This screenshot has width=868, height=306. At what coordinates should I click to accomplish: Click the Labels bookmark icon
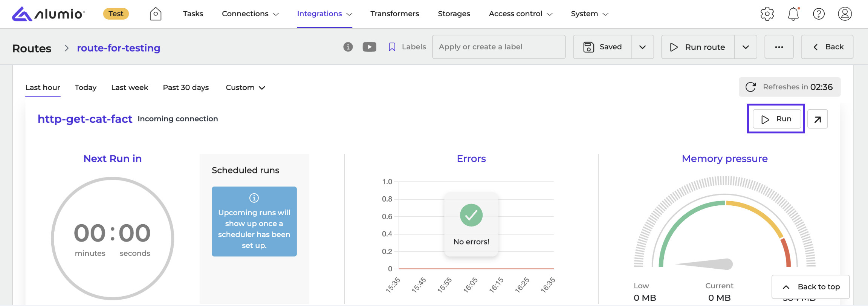point(392,47)
